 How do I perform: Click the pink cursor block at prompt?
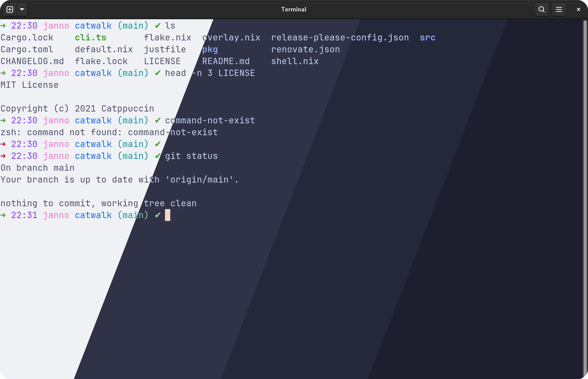168,215
